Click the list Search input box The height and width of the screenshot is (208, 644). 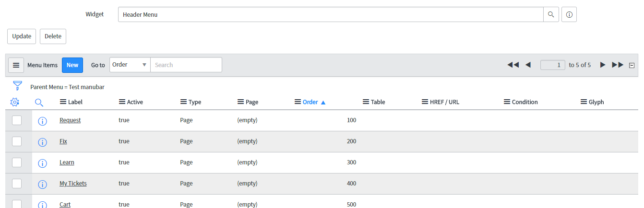[x=186, y=65]
